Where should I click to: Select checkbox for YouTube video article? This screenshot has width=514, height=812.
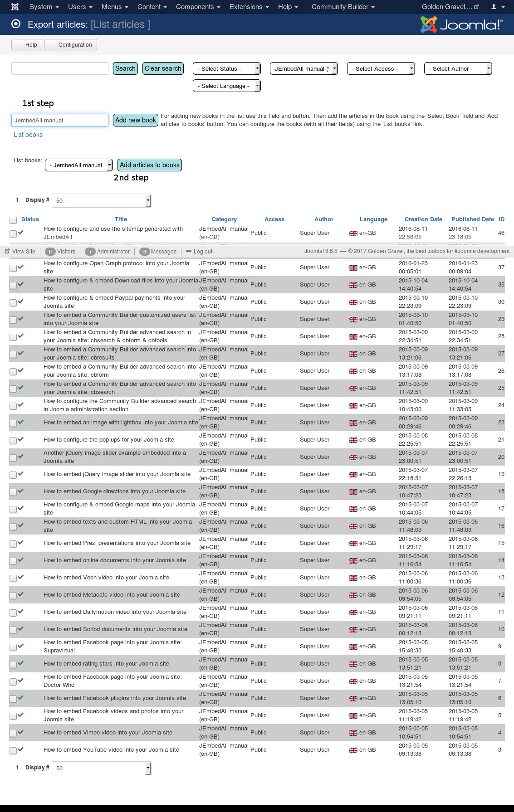pos(13,751)
